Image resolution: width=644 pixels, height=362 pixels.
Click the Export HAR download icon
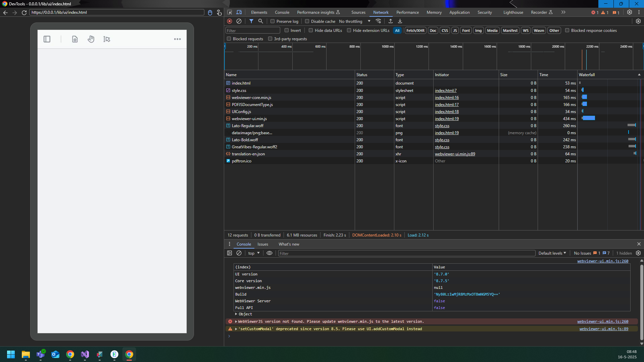(400, 21)
